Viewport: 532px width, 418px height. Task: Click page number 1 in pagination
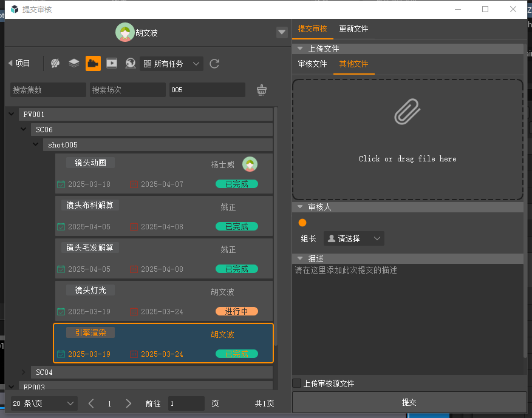(x=109, y=403)
